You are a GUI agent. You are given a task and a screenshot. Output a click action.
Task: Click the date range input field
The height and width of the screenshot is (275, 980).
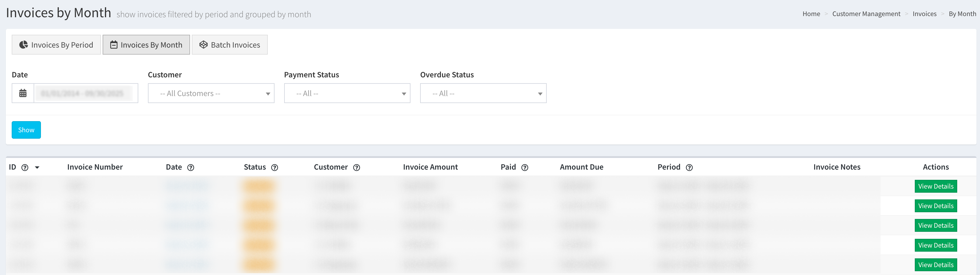pyautogui.click(x=86, y=93)
